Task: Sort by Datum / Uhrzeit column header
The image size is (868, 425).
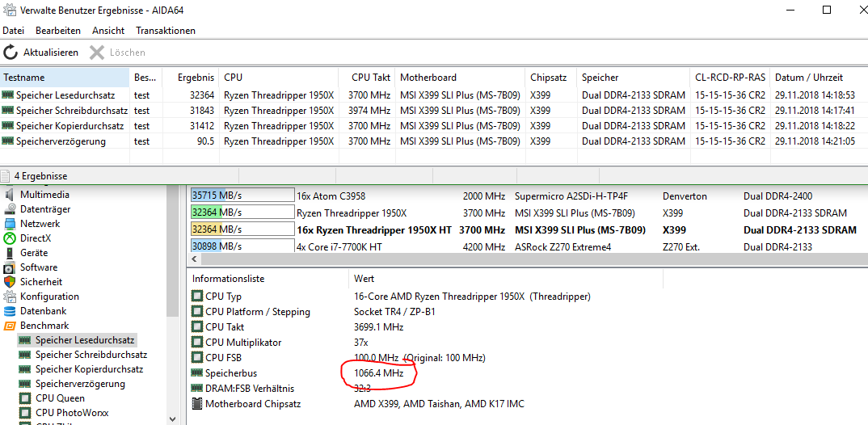Action: pos(819,78)
